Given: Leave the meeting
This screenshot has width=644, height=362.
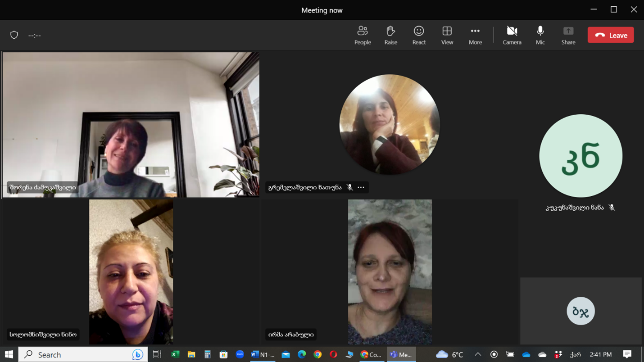Looking at the screenshot, I should tap(610, 35).
